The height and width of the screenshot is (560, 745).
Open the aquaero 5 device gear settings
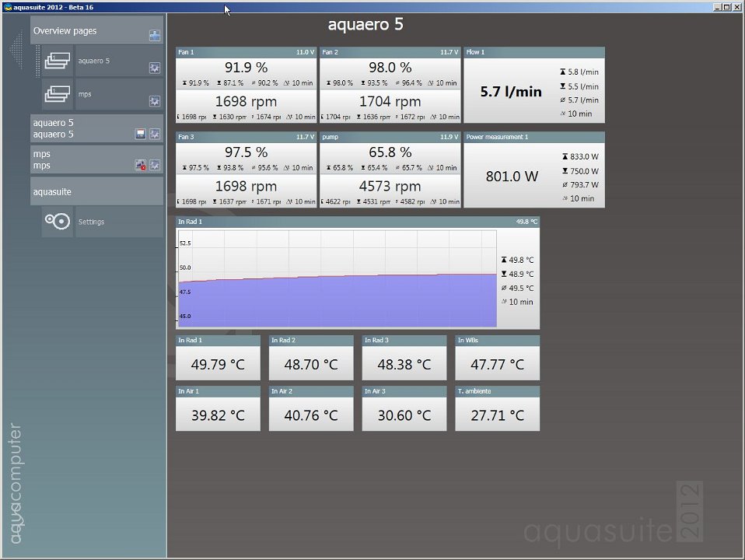155,134
